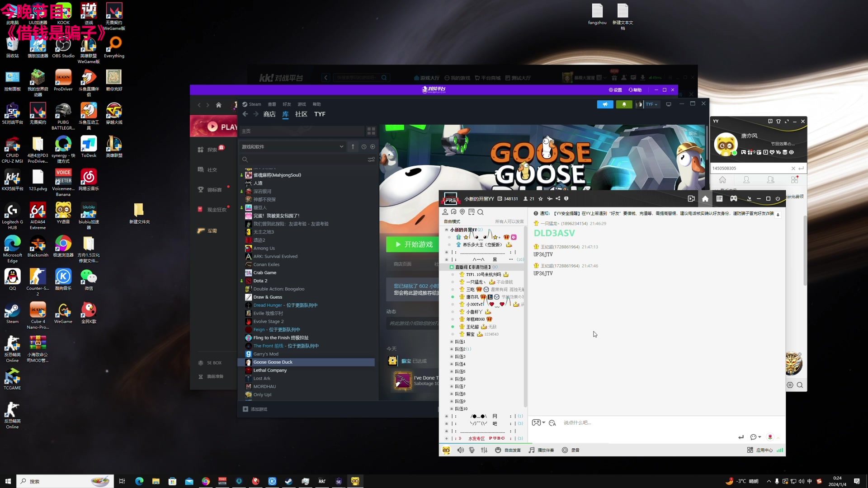Screen dimensions: 868x488
Task: Click Steam megaphone announcement icon
Action: click(605, 104)
